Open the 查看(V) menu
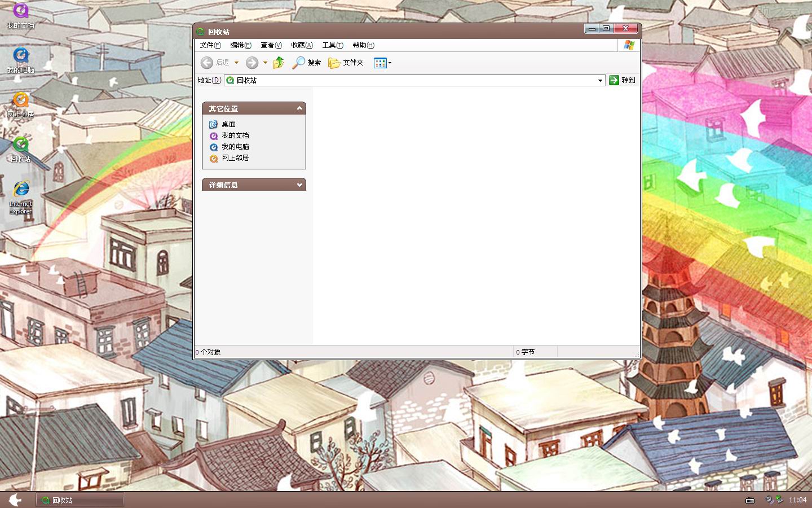The width and height of the screenshot is (812, 508). [271, 45]
